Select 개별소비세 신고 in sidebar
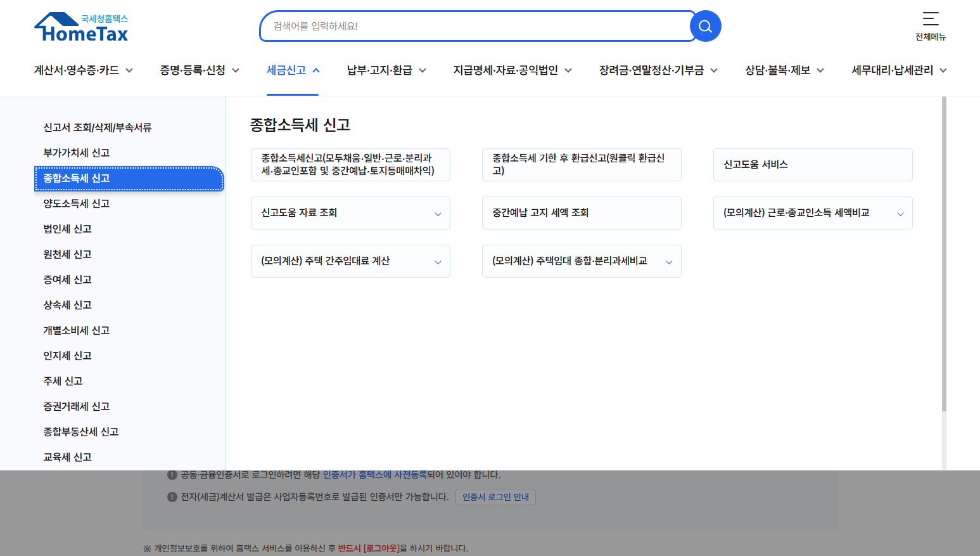The image size is (980, 556). tap(77, 330)
